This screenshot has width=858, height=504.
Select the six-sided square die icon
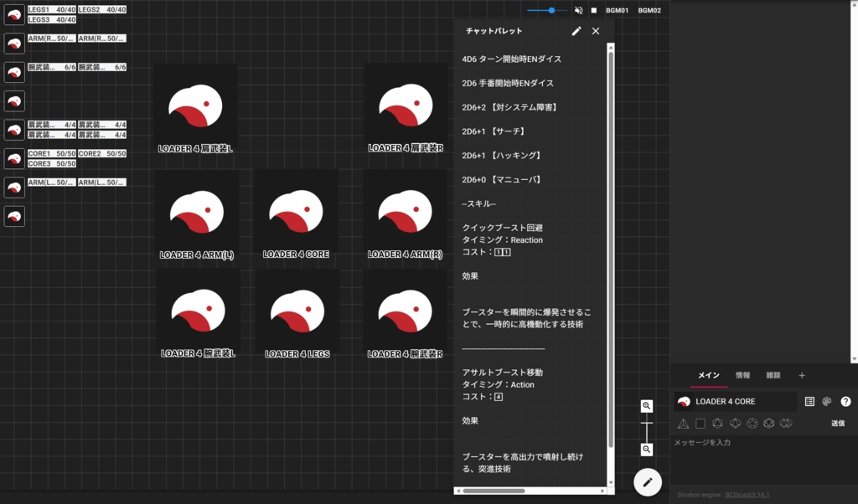click(x=700, y=424)
